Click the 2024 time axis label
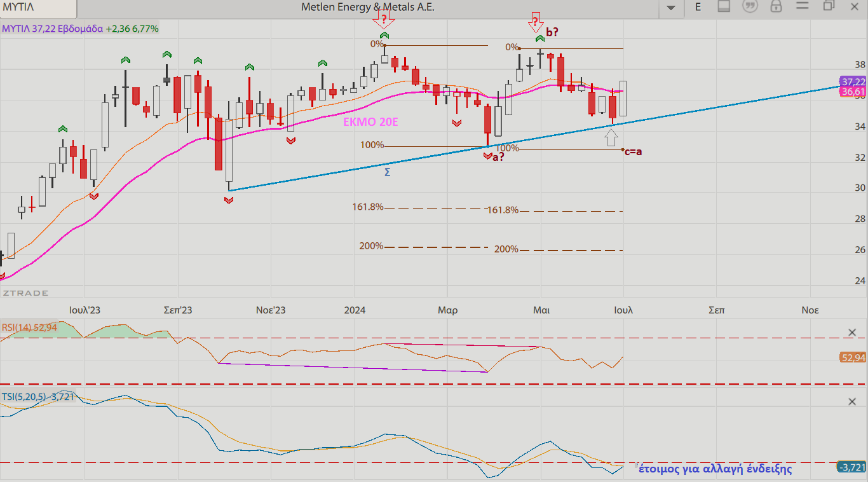This screenshot has height=482, width=868. (355, 310)
